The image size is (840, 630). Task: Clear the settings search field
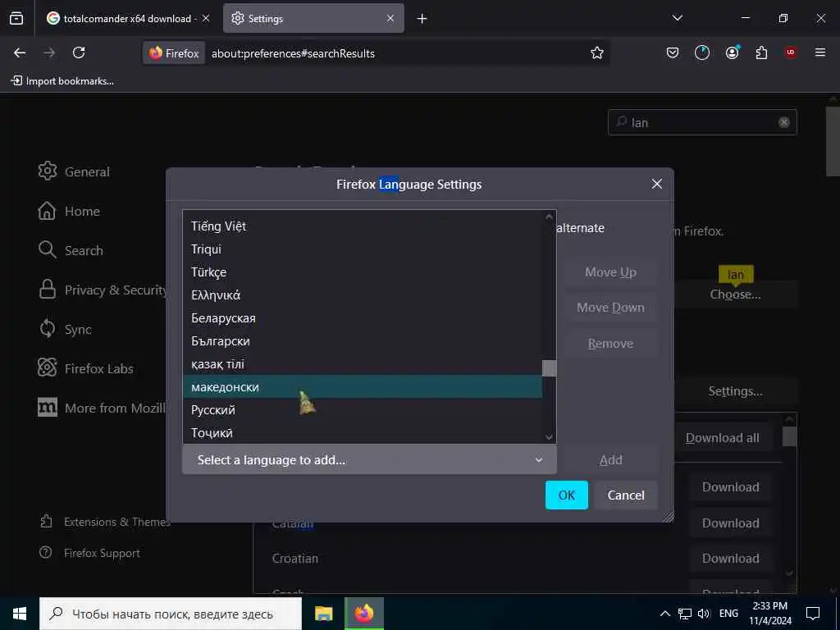(783, 122)
